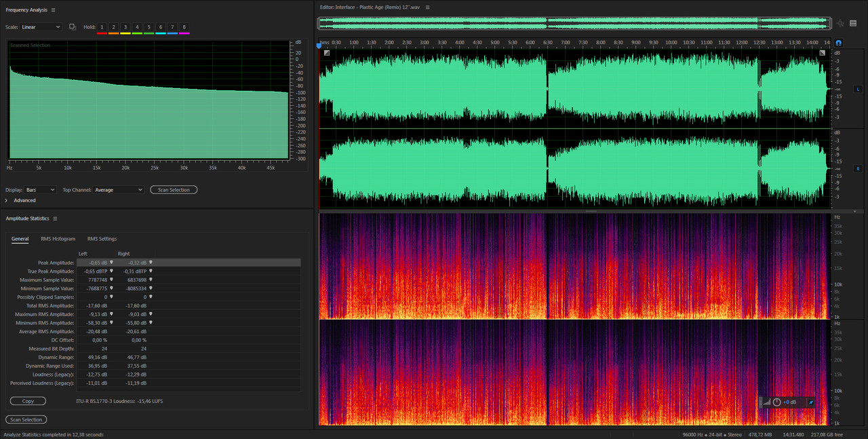Click the ITU-R BS.1770-3 Loudness text
Screen dimensions: 868x439
click(119, 401)
